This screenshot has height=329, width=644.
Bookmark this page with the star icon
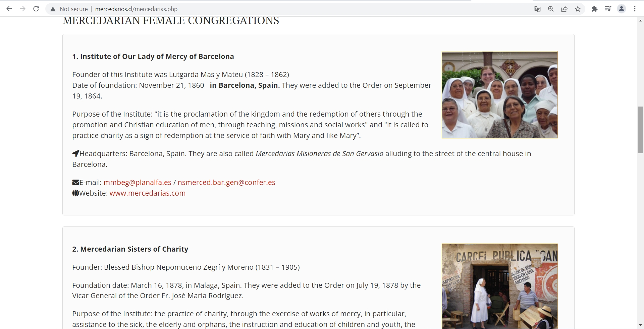pyautogui.click(x=578, y=9)
